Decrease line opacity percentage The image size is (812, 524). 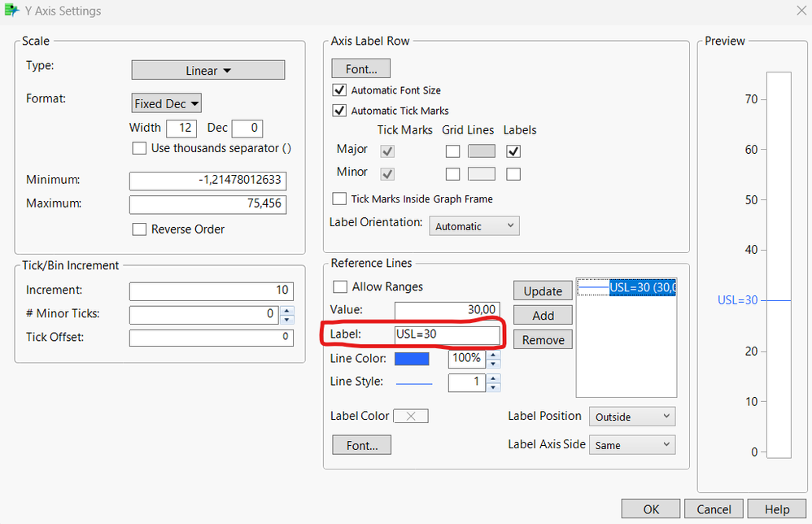click(494, 364)
